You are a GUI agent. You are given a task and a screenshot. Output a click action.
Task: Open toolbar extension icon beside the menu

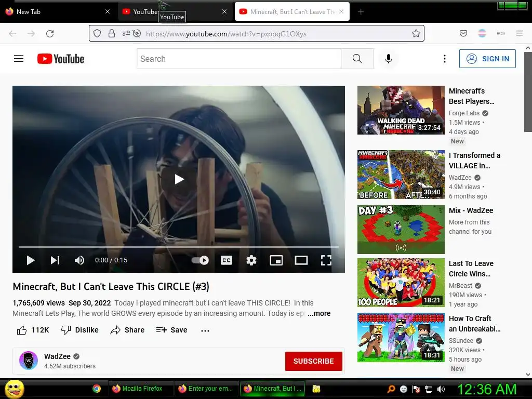500,33
